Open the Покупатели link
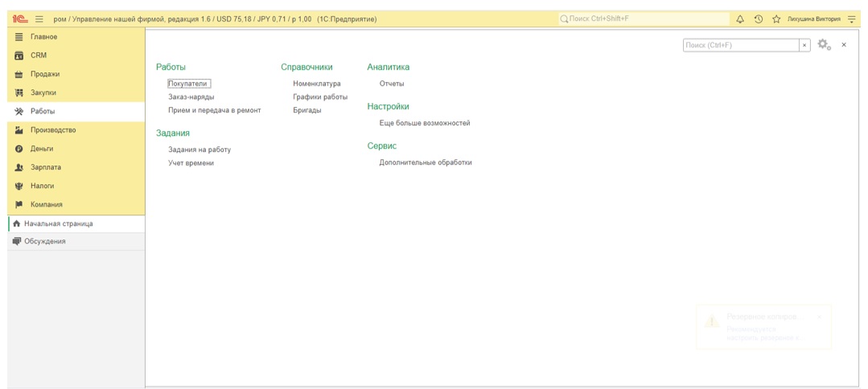 click(x=188, y=84)
